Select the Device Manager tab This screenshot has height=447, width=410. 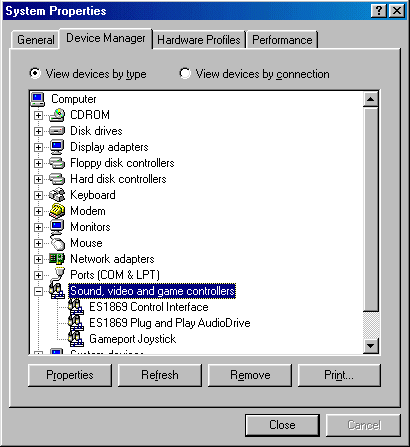pos(106,38)
